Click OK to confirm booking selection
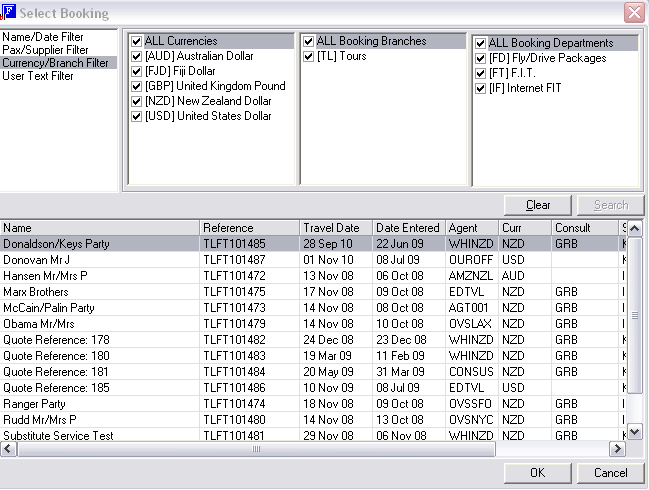 tap(537, 473)
